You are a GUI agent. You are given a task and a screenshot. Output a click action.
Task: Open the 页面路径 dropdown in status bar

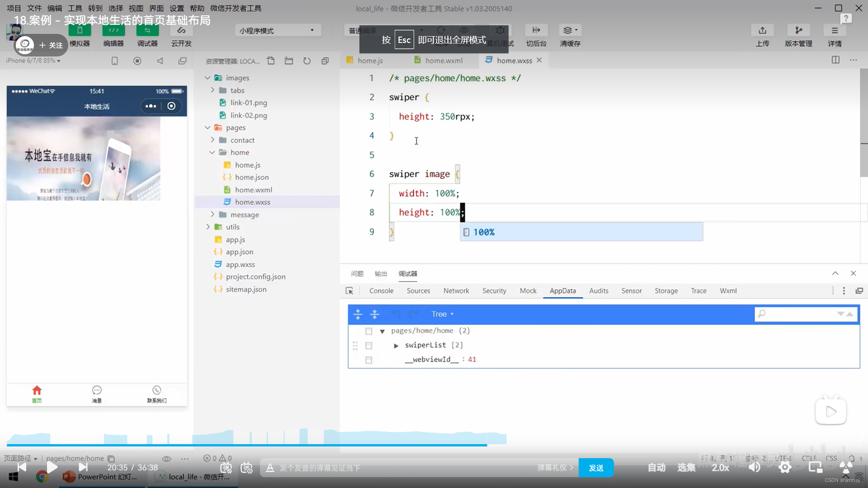21,459
